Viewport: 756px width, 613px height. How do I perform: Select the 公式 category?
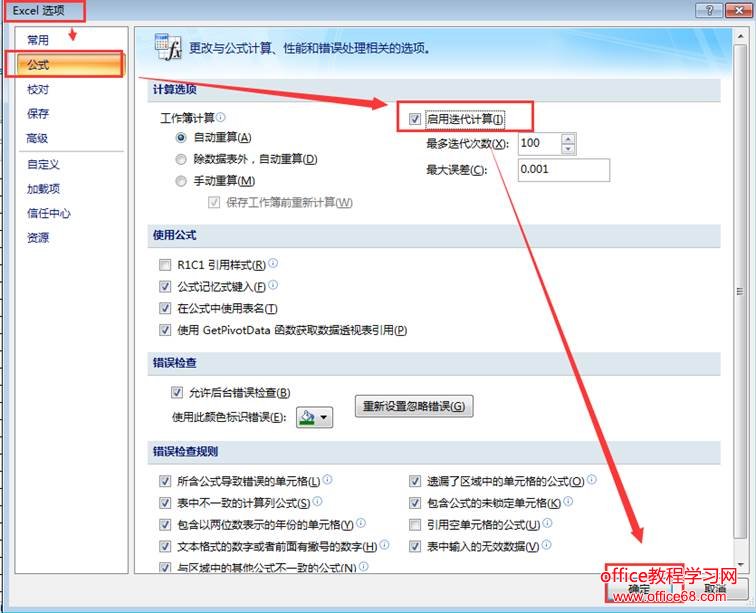(70, 64)
